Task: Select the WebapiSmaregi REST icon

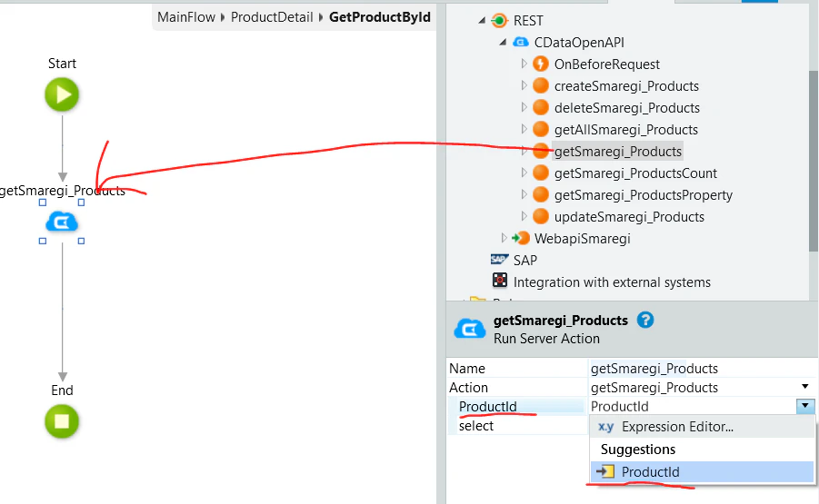Action: point(521,238)
